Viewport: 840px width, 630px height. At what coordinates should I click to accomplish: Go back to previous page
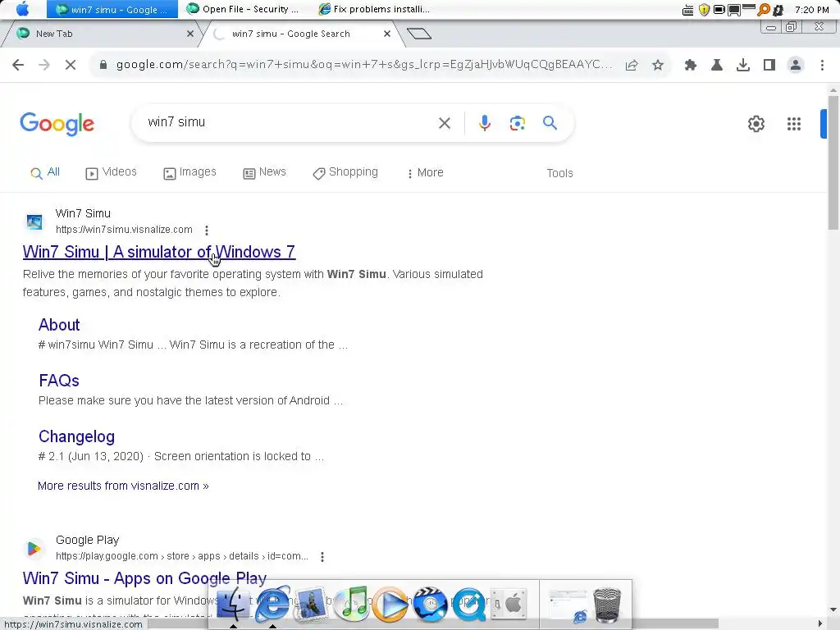18,65
